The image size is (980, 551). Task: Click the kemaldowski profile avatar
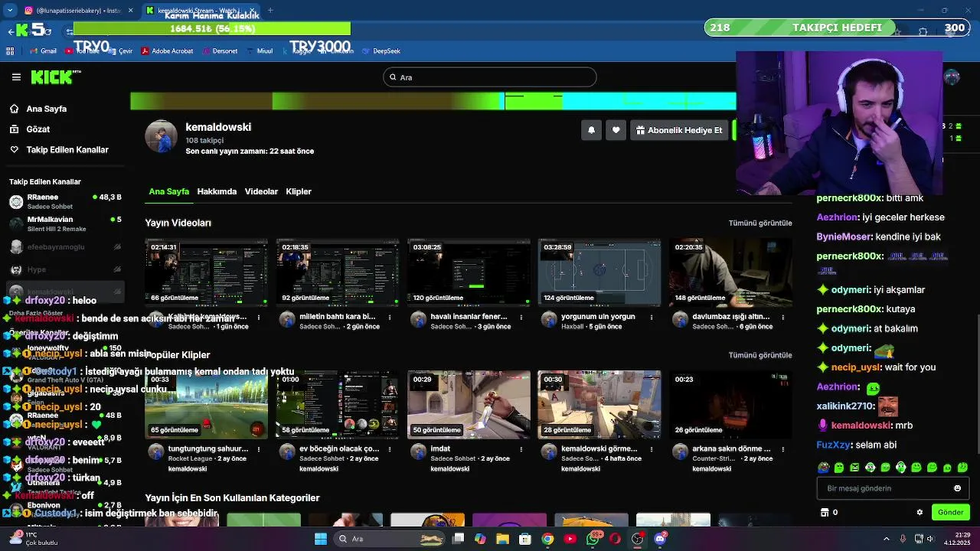(x=161, y=136)
